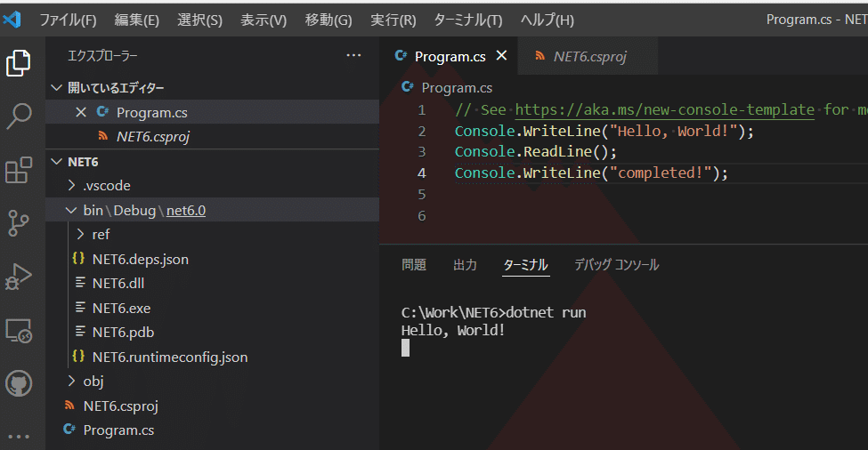Image resolution: width=868 pixels, height=450 pixels.
Task: Open the Source Control view icon
Action: [x=19, y=223]
